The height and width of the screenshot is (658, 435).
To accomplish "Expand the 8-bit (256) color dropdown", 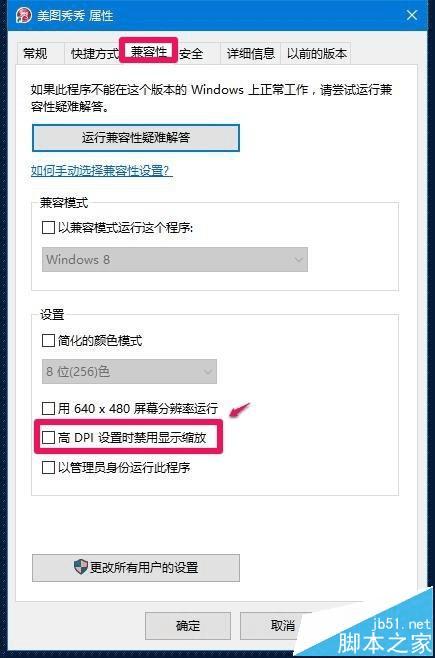I will 129,371.
